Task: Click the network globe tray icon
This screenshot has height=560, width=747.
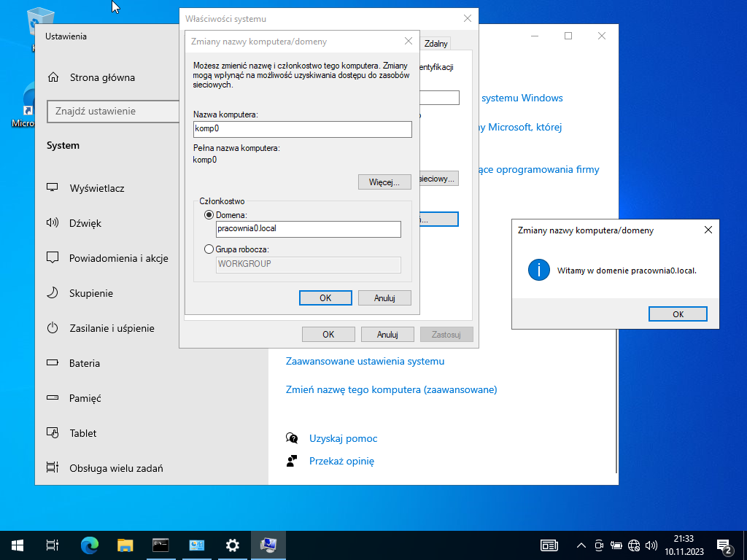Action: point(634,545)
